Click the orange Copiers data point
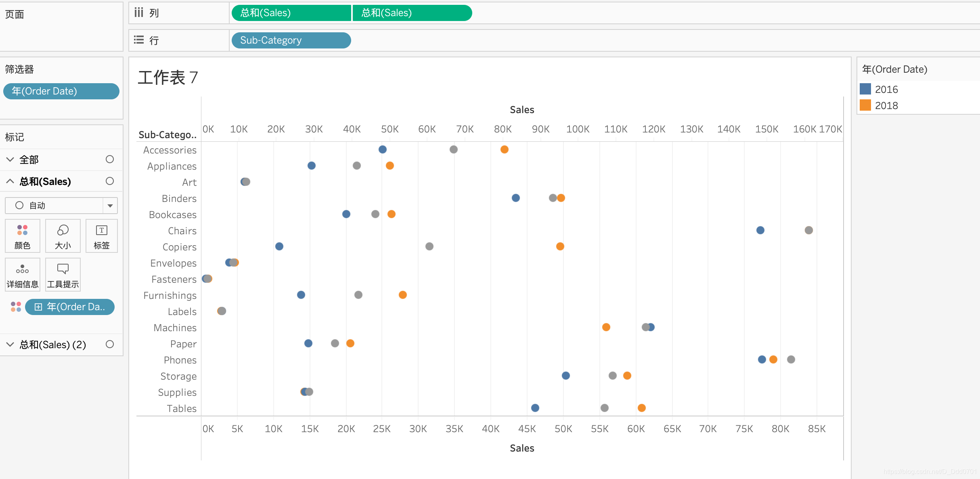Viewport: 980px width, 479px height. [x=560, y=246]
